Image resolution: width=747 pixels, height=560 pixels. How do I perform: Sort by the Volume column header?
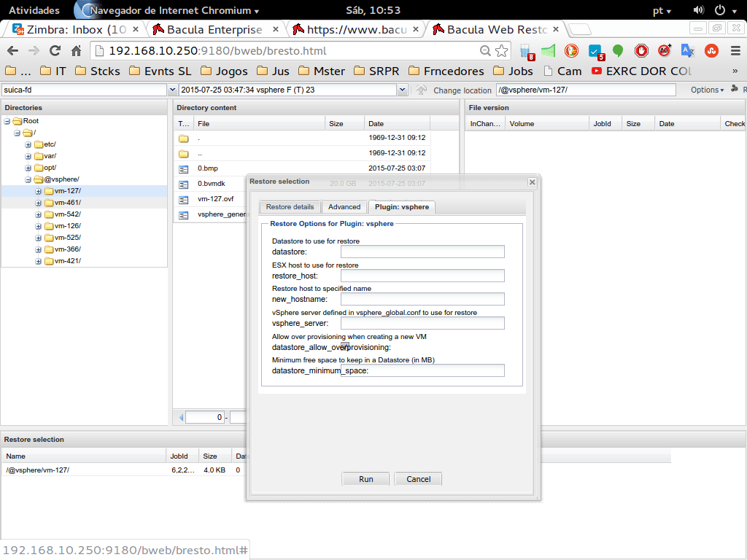[x=547, y=124]
